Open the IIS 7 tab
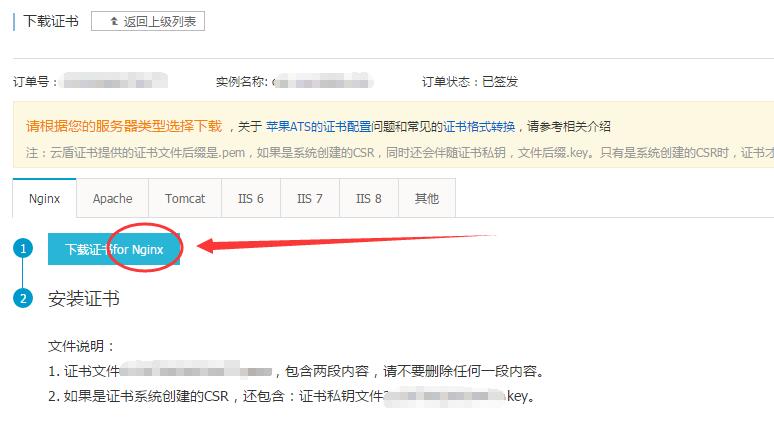 [310, 198]
